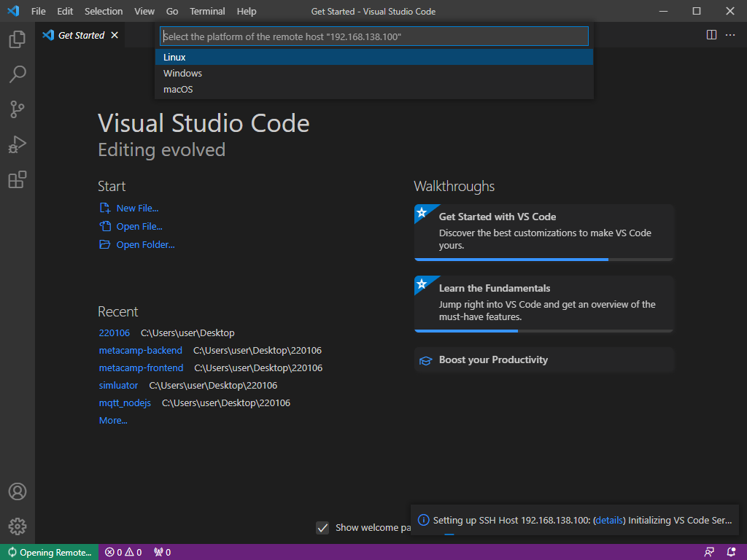The height and width of the screenshot is (560, 747).
Task: Open the Accounts icon in activity bar
Action: coord(18,491)
